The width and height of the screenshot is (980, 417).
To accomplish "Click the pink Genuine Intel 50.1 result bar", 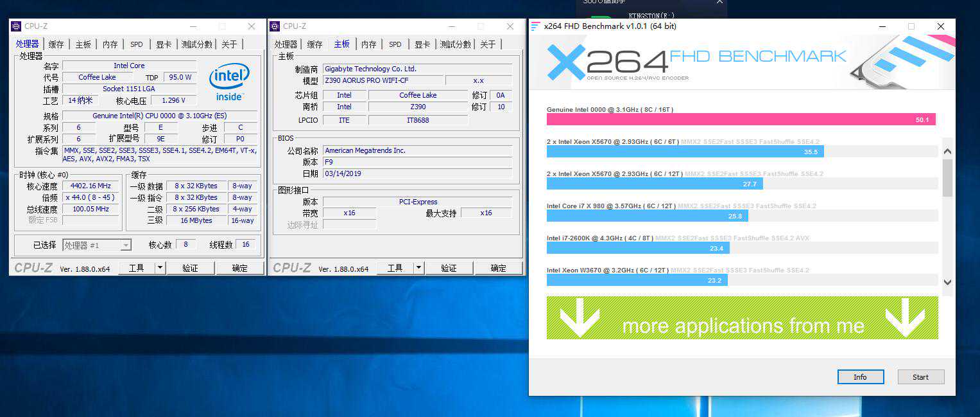I will coord(741,120).
